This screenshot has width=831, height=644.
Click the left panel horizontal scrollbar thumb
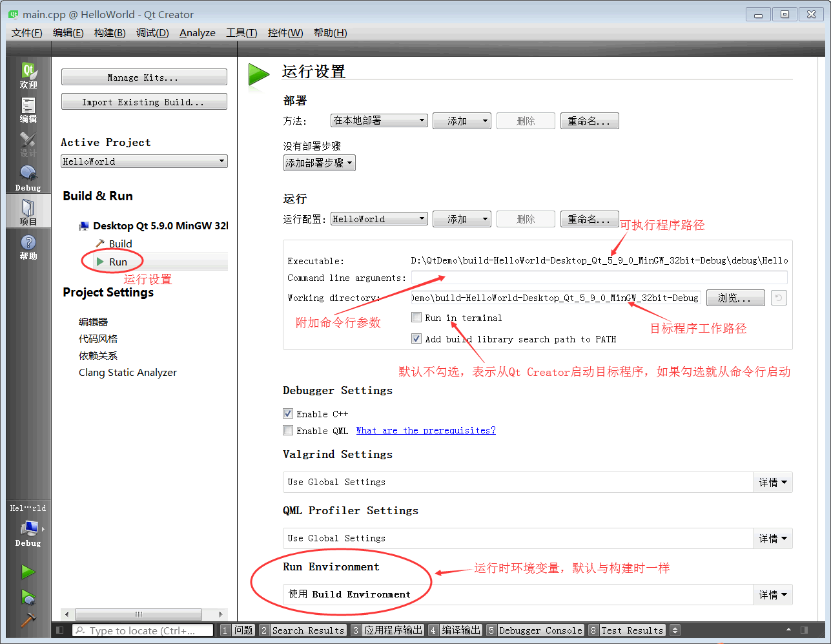click(x=138, y=614)
